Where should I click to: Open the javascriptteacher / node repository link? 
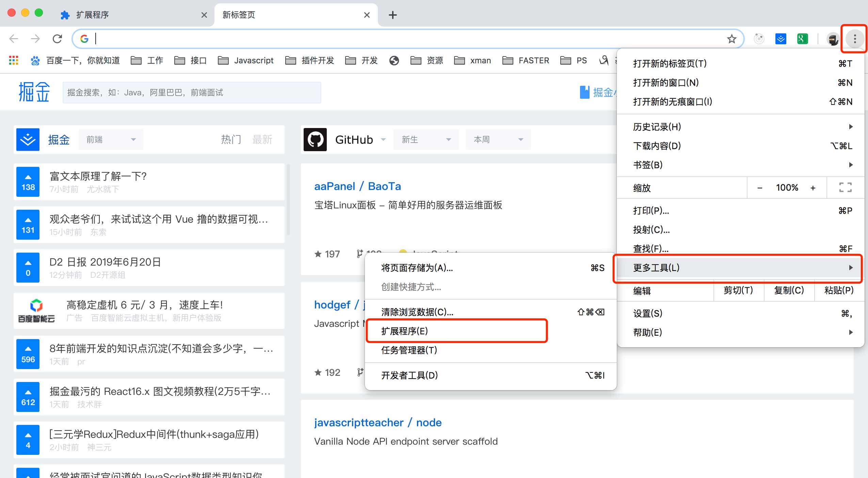click(x=378, y=423)
